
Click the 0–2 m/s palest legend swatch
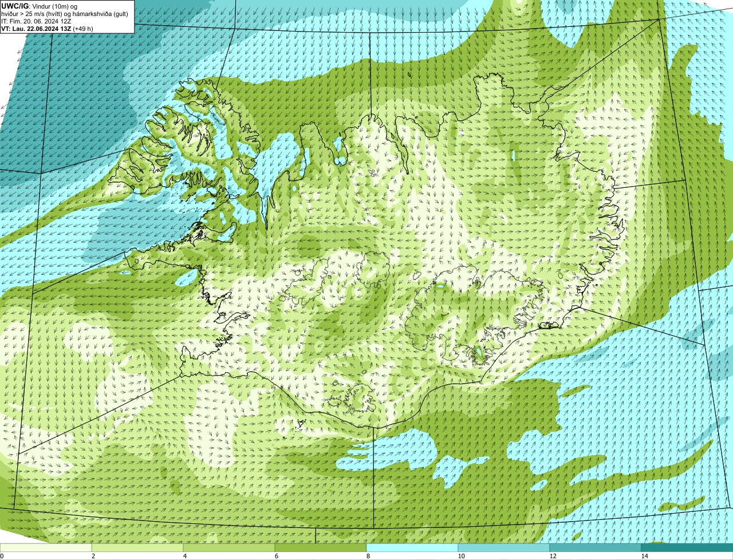[46, 547]
